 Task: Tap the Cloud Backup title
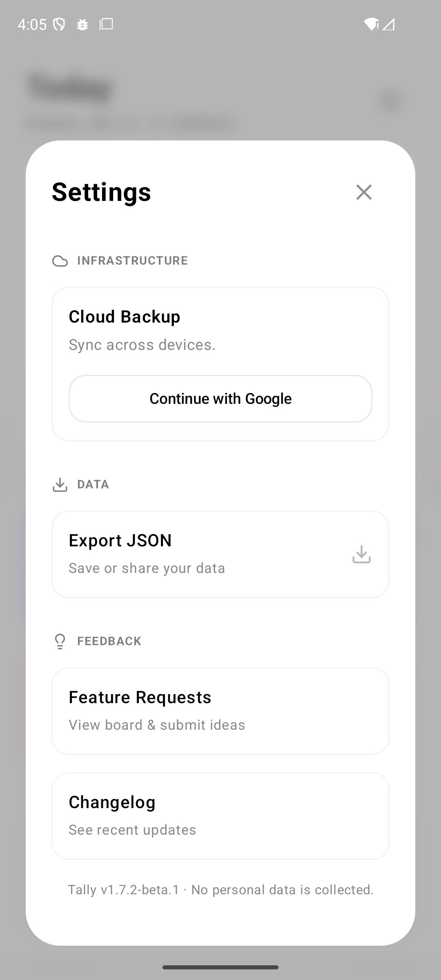coord(125,317)
